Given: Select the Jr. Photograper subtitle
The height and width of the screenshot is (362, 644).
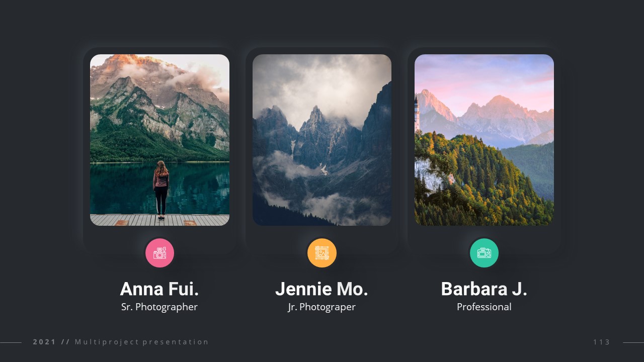Looking at the screenshot, I should [x=322, y=307].
